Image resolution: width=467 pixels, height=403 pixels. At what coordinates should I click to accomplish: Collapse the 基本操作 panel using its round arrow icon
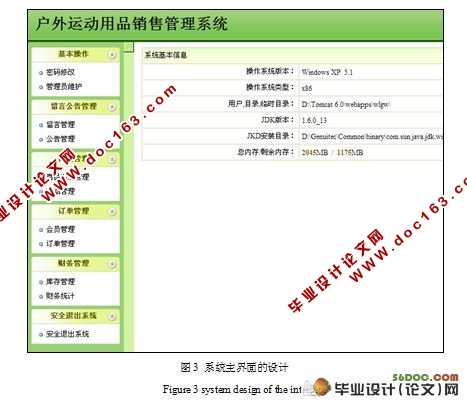113,55
